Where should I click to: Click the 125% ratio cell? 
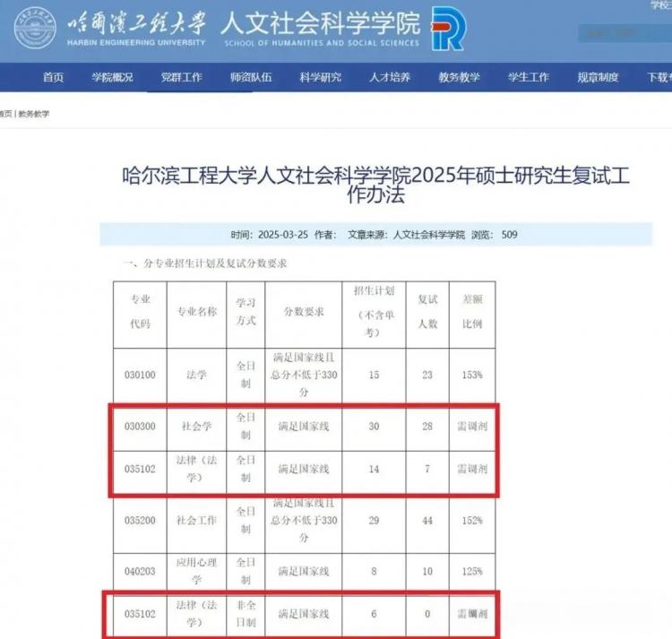click(472, 571)
